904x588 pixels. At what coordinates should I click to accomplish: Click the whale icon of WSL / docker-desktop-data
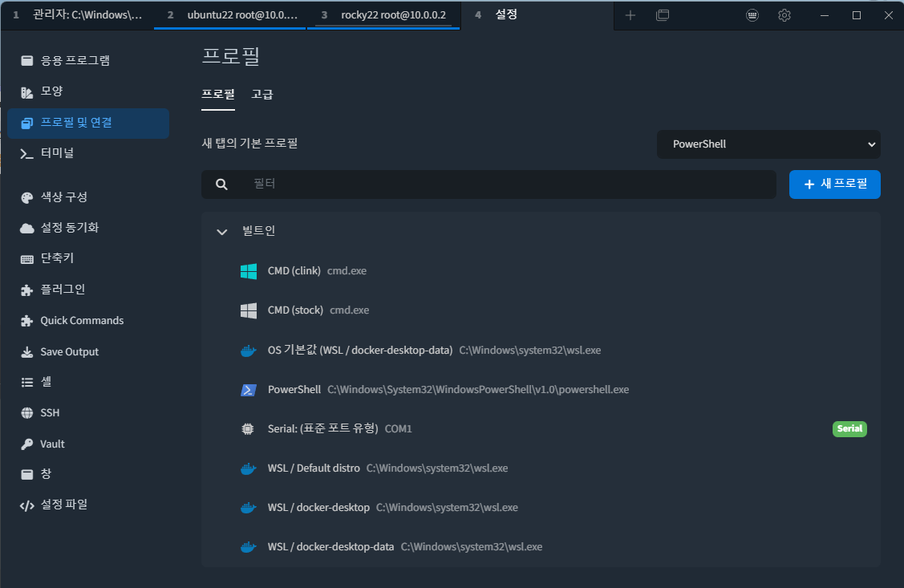249,546
